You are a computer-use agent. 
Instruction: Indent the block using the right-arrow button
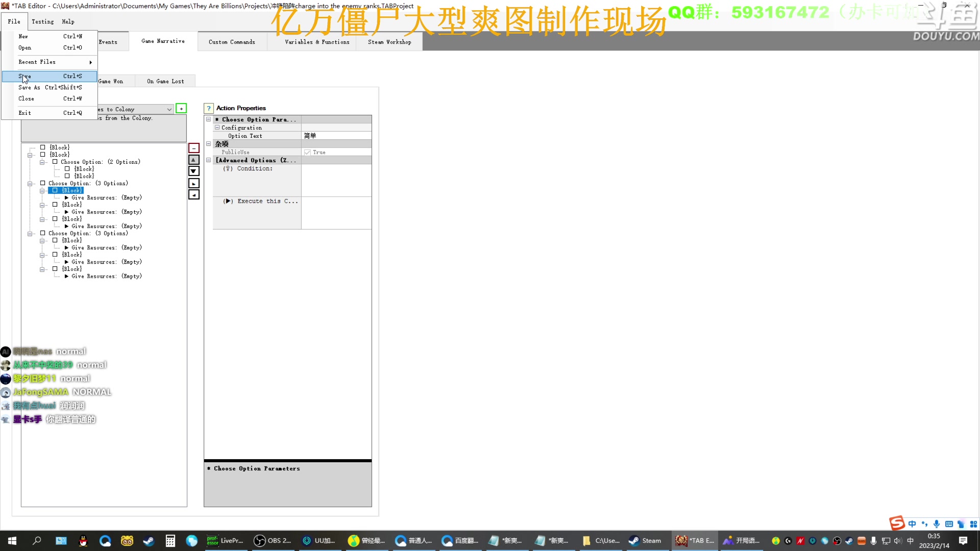tap(193, 183)
